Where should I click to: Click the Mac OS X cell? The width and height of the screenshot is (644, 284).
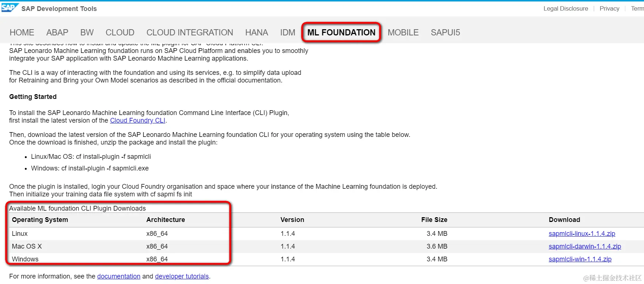click(27, 246)
